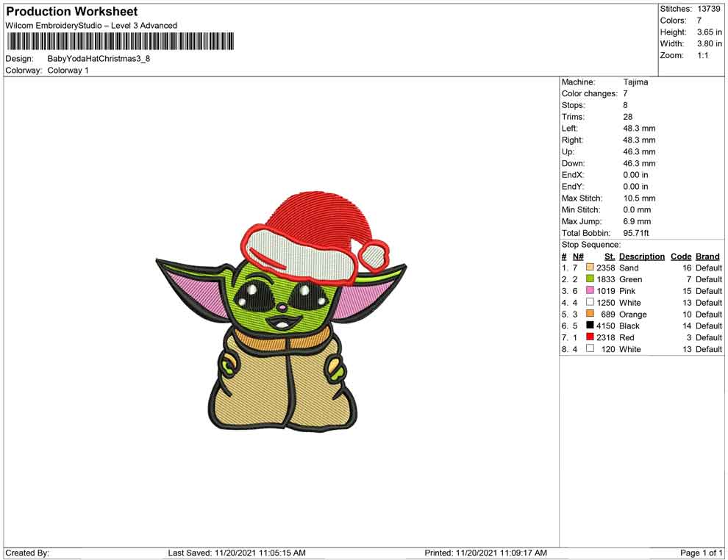The height and width of the screenshot is (560, 728).
Task: Click the Height value '3.65 in'
Action: pyautogui.click(x=710, y=32)
